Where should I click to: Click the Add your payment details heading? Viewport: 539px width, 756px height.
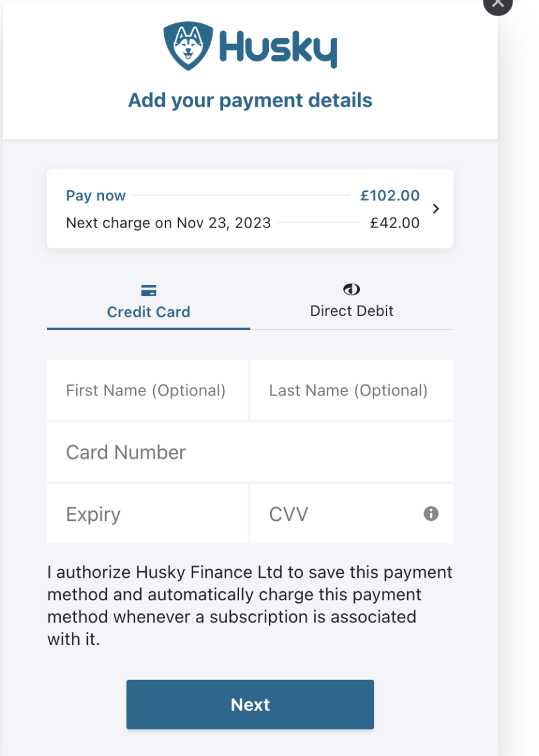[x=250, y=101]
